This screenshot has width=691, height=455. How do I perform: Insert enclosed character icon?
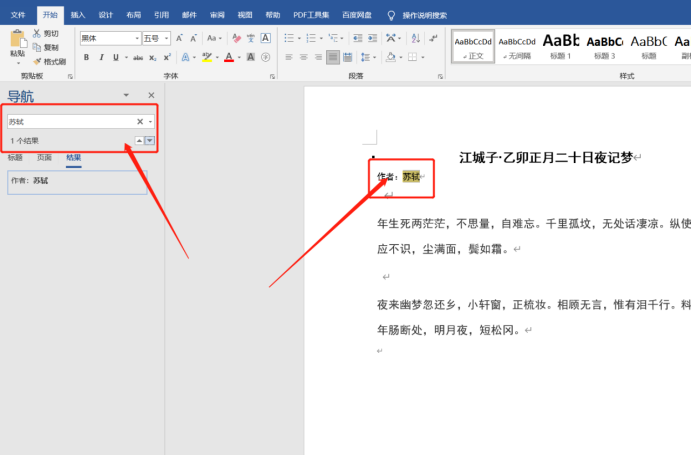(x=265, y=57)
